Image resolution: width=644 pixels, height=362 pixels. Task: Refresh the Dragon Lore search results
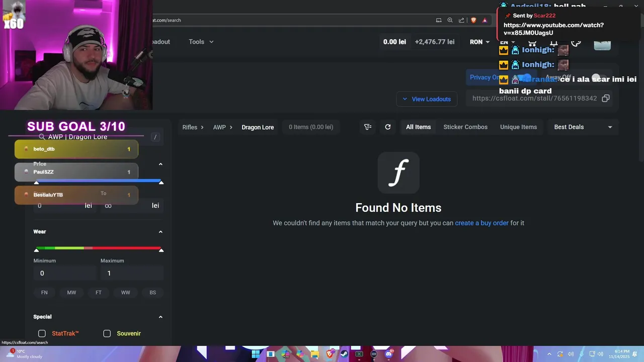388,127
